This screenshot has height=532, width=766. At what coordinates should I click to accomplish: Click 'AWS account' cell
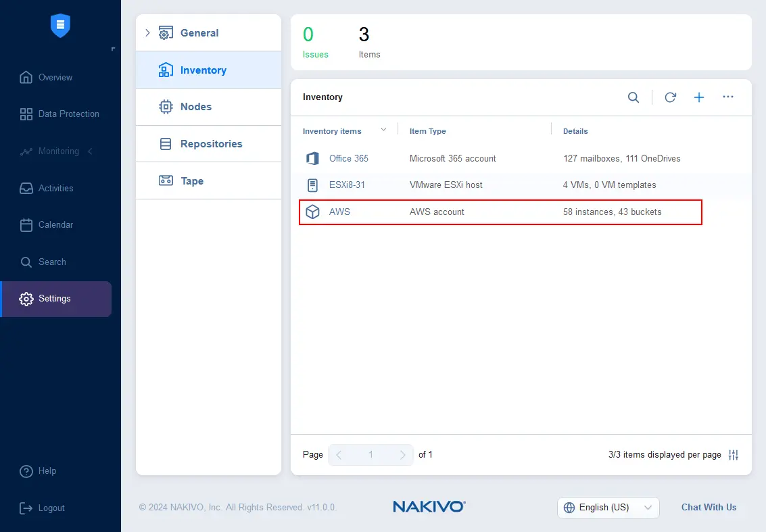coord(437,212)
